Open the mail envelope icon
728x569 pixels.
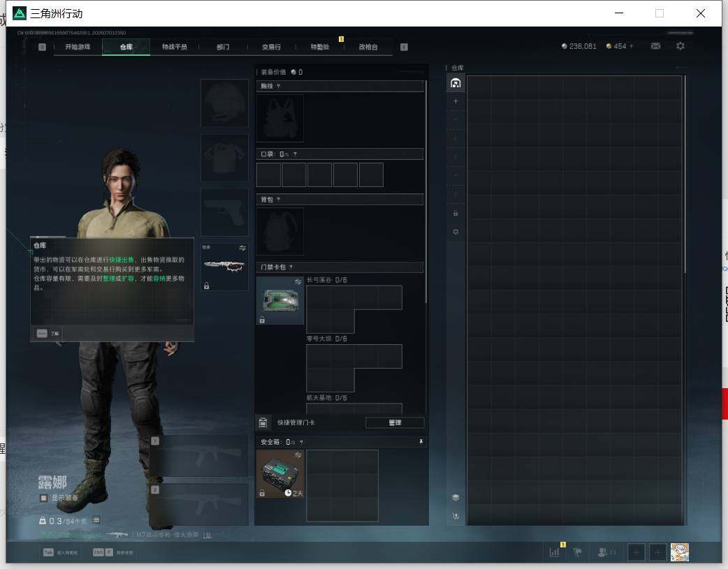pyautogui.click(x=655, y=46)
